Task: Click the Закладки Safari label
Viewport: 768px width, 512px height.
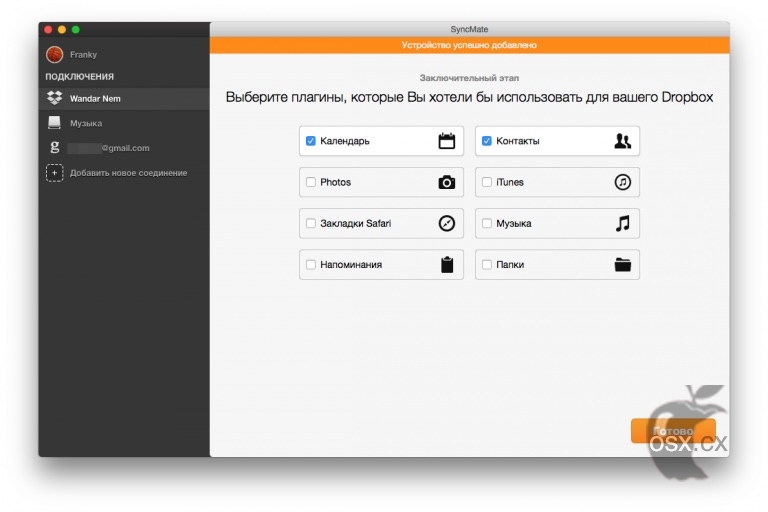Action: click(356, 223)
